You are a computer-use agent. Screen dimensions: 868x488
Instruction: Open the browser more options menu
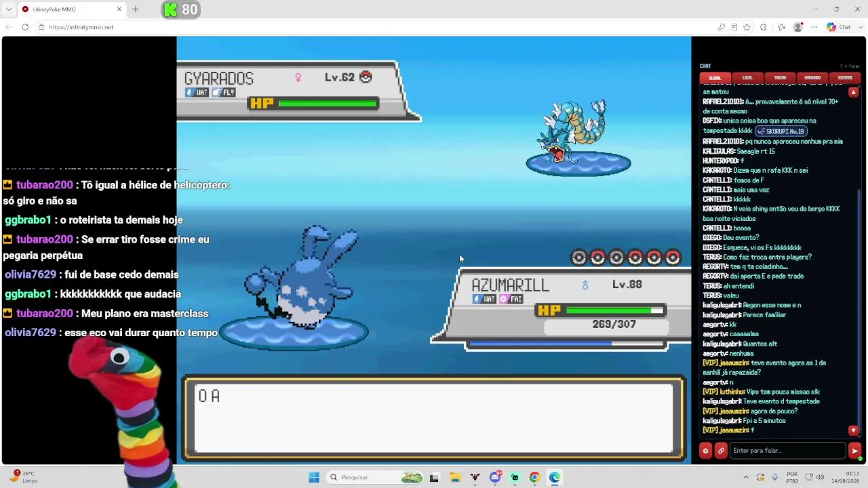click(x=814, y=27)
